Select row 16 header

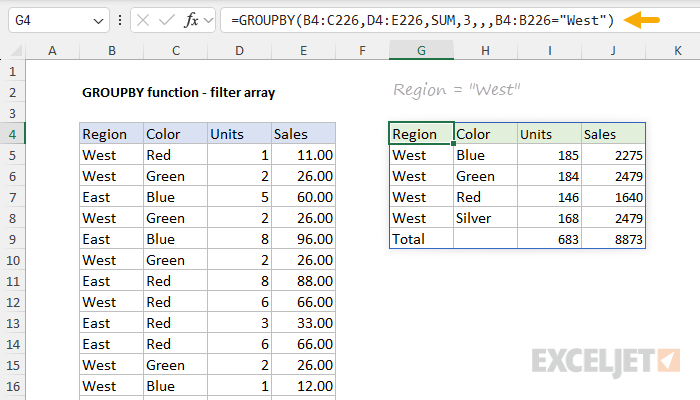click(12, 386)
